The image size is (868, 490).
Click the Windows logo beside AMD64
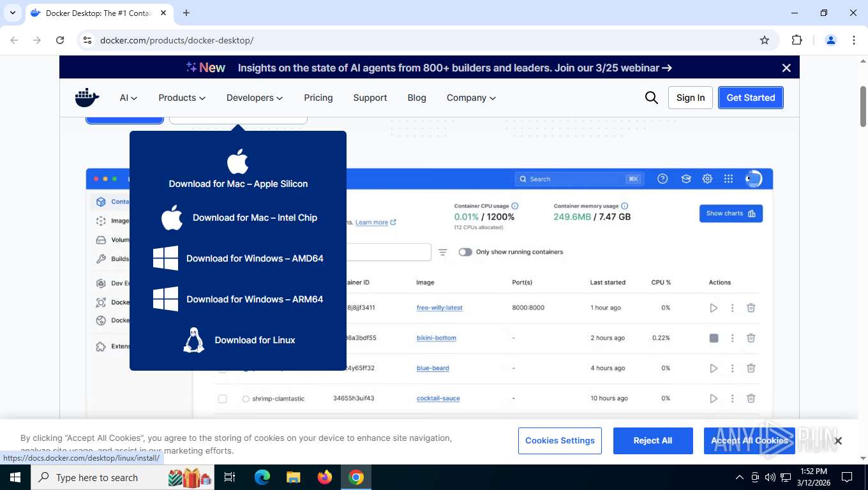pyautogui.click(x=165, y=258)
